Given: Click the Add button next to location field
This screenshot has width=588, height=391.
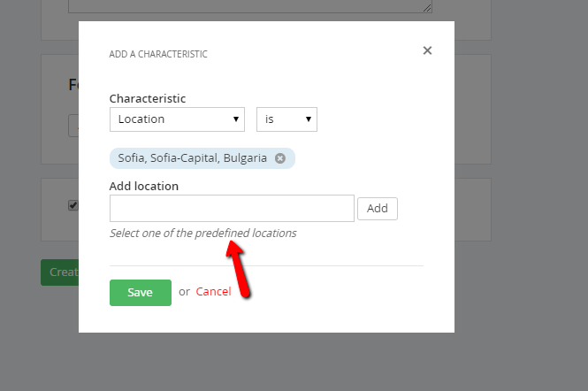Looking at the screenshot, I should pyautogui.click(x=378, y=209).
